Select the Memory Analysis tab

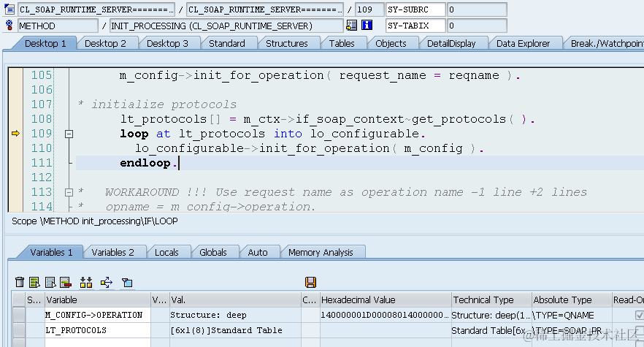(321, 253)
